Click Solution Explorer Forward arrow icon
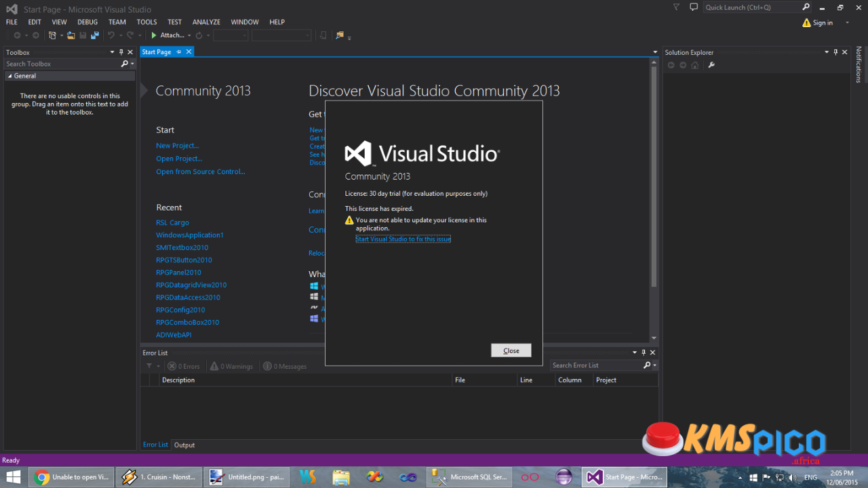The image size is (868, 488). 683,65
